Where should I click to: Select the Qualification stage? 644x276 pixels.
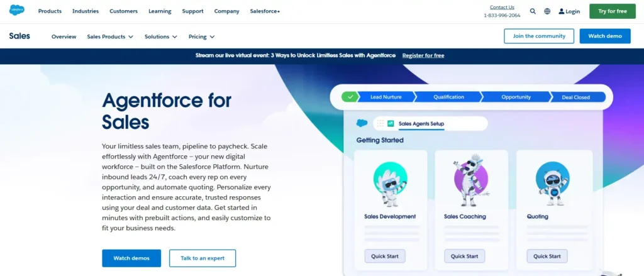click(x=448, y=97)
